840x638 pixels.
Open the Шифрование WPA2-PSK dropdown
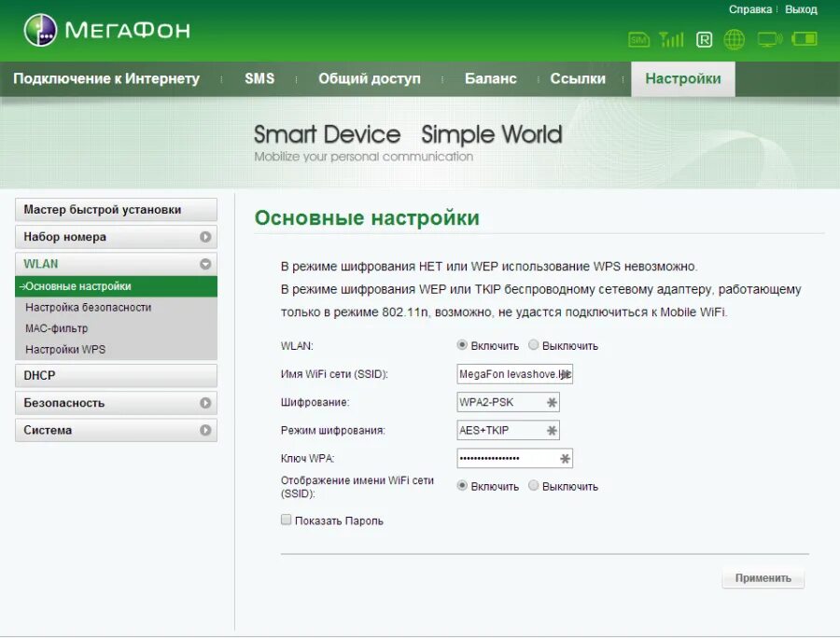(x=508, y=403)
